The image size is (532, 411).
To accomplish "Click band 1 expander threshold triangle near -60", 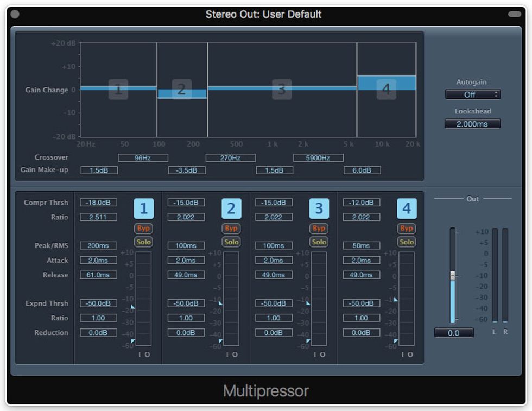I will 132,341.
